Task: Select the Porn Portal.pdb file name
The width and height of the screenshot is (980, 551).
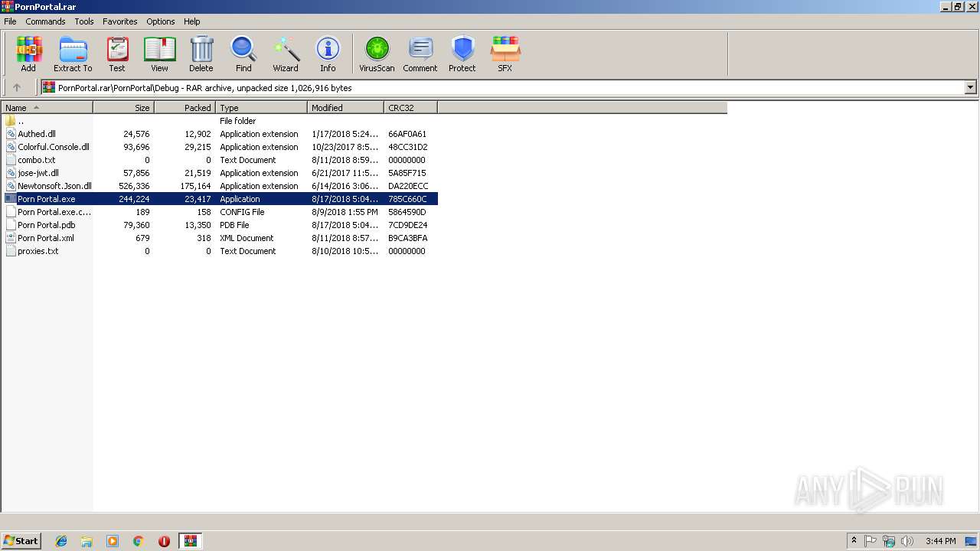Action: (46, 225)
